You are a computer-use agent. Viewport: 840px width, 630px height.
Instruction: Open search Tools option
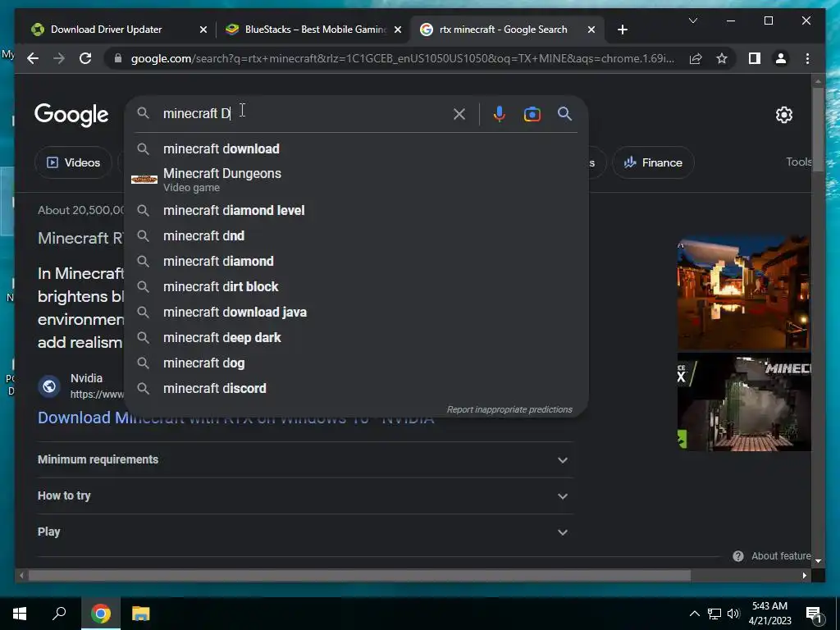798,162
